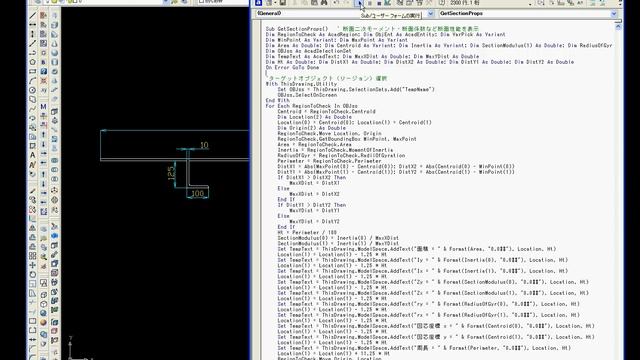The image size is (640, 360).
Task: Click the 'OBJss.SelectOnScreen' code line
Action: tap(307, 95)
